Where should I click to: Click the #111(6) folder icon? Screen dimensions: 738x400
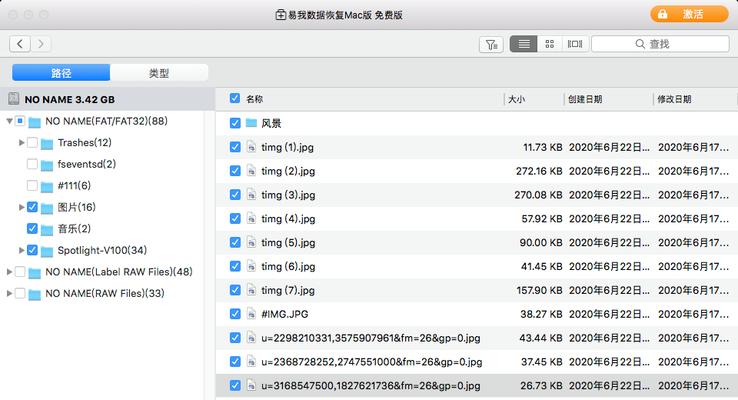(47, 187)
